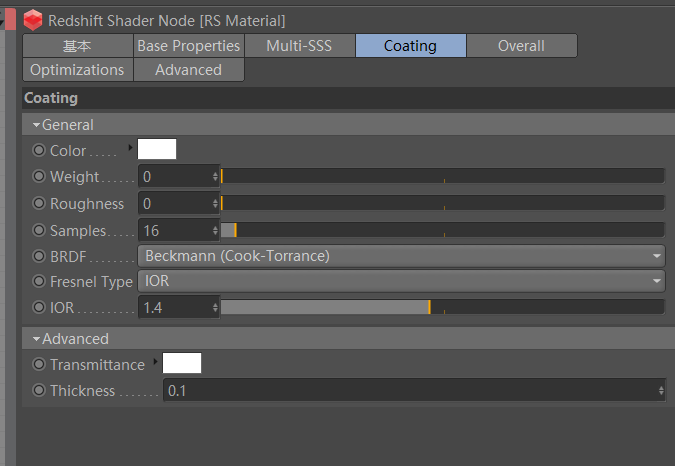This screenshot has height=466, width=675.
Task: Toggle the Thickness animation dot
Action: point(39,390)
